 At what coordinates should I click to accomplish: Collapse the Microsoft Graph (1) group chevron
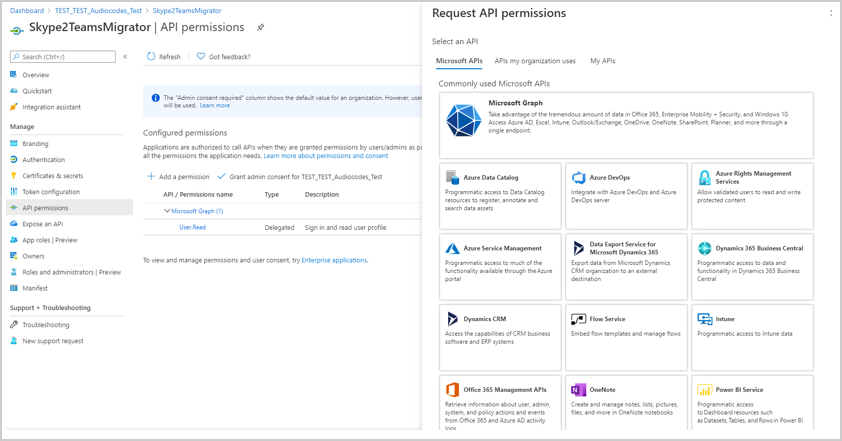coord(167,211)
